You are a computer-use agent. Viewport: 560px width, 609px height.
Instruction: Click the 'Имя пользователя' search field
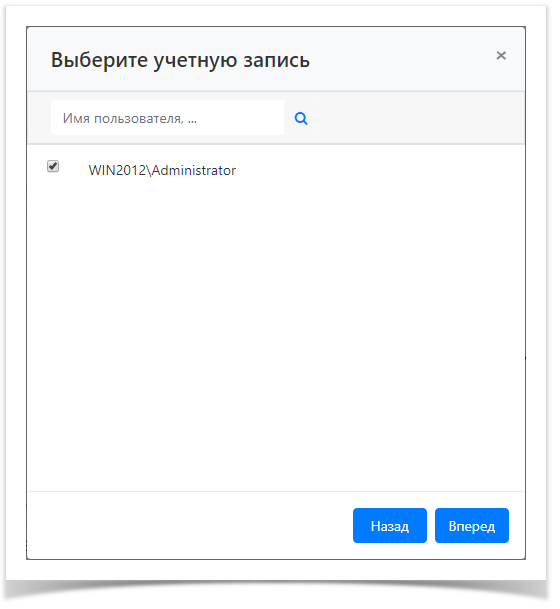(x=167, y=118)
